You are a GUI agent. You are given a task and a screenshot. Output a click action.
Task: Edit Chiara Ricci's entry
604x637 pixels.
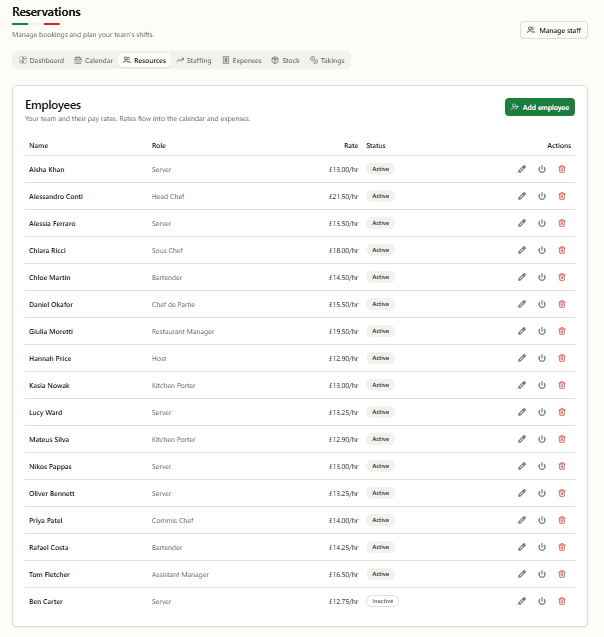pos(522,250)
